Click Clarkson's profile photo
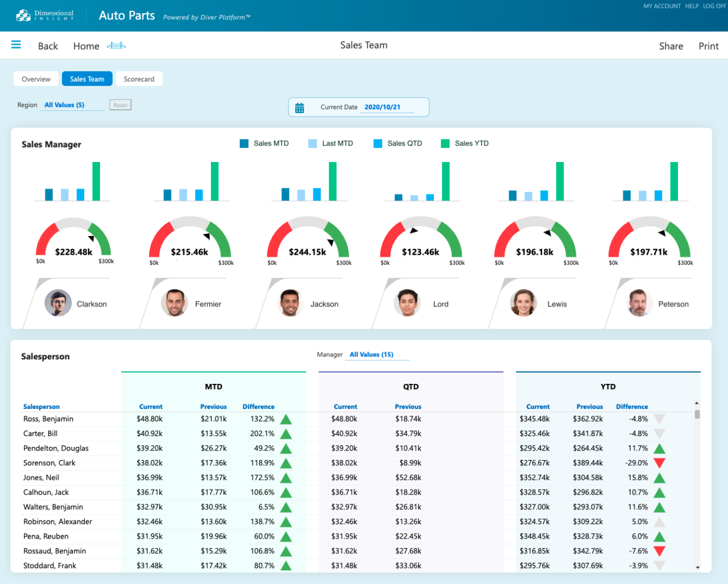The width and height of the screenshot is (728, 584). coord(57,303)
